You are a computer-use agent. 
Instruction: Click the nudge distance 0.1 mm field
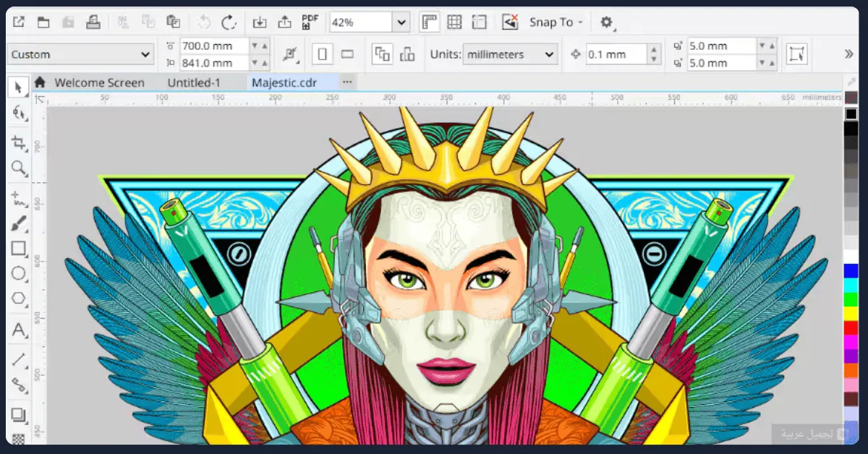(x=615, y=54)
